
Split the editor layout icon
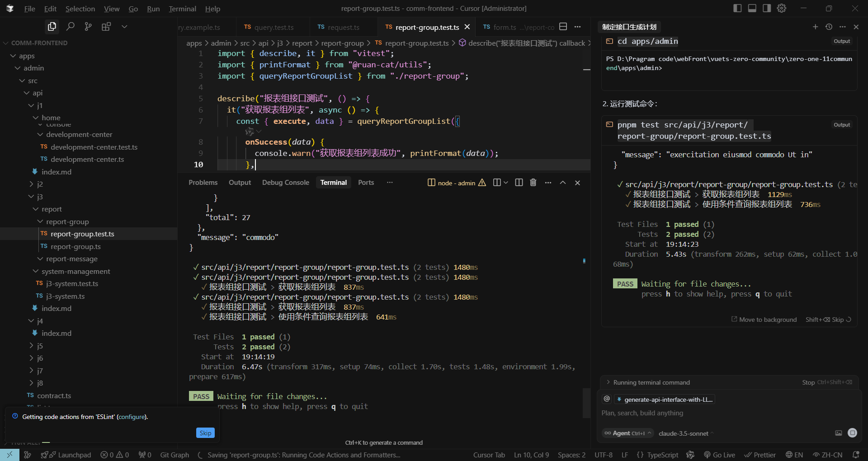(x=563, y=27)
